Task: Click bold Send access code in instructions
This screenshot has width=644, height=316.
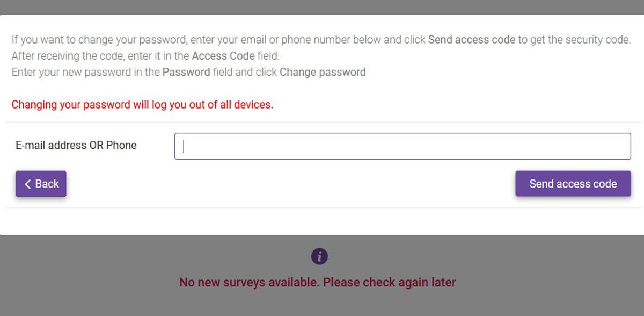Action: 472,40
